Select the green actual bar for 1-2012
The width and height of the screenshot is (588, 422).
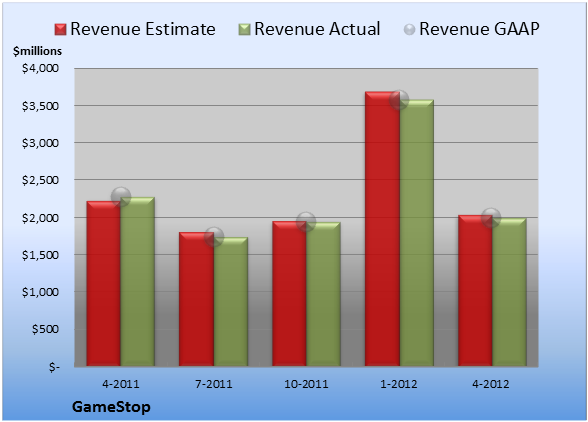(x=417, y=233)
